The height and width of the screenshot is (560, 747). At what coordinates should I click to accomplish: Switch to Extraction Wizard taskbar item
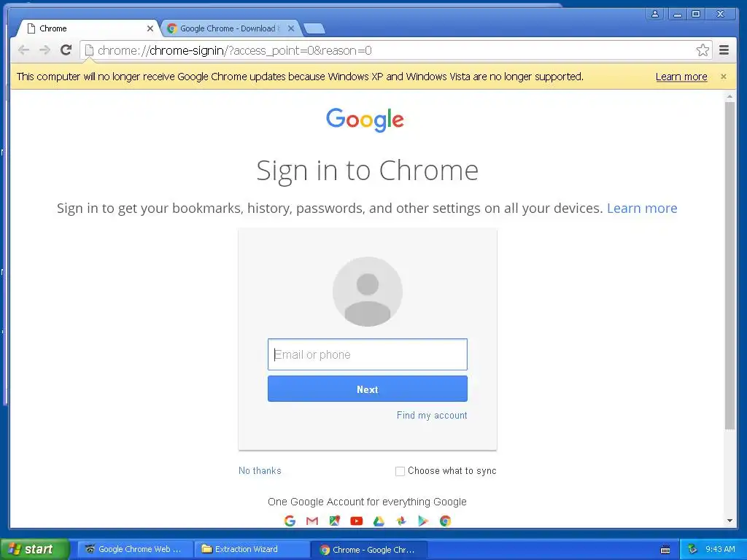coord(252,549)
